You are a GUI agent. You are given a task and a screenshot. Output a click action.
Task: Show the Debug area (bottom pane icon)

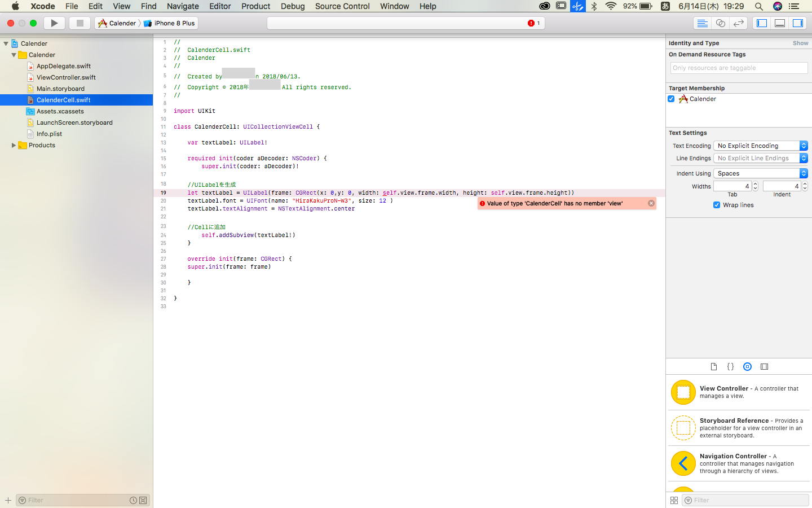tap(779, 23)
